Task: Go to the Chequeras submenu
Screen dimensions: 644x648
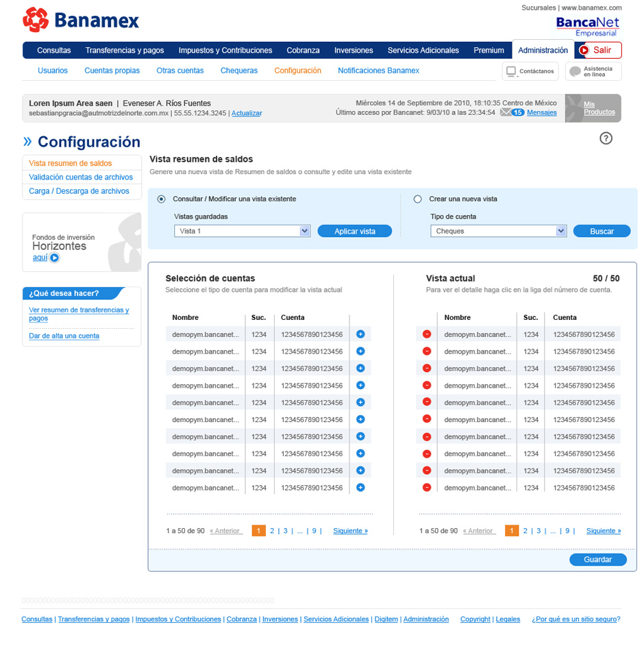Action: [x=239, y=71]
